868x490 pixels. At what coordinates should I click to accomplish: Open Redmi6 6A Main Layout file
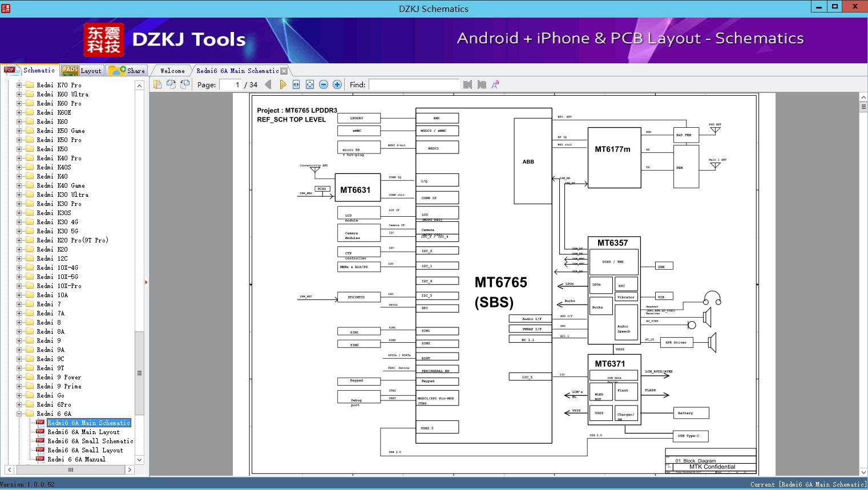pos(83,432)
